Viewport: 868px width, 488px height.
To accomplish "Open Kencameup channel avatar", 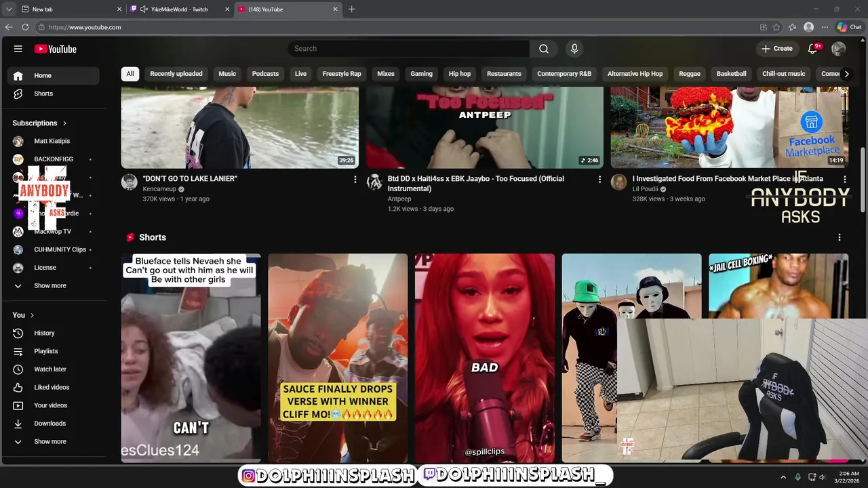I will [130, 182].
